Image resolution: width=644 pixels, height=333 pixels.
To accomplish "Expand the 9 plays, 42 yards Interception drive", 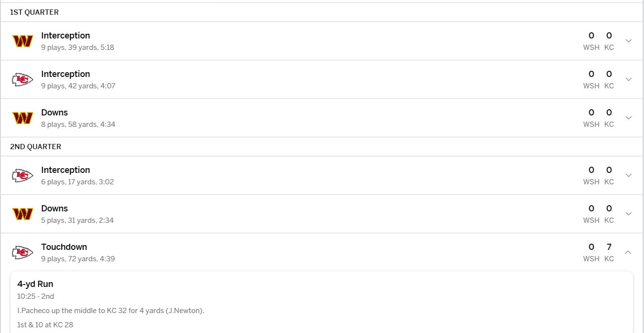I will point(628,80).
